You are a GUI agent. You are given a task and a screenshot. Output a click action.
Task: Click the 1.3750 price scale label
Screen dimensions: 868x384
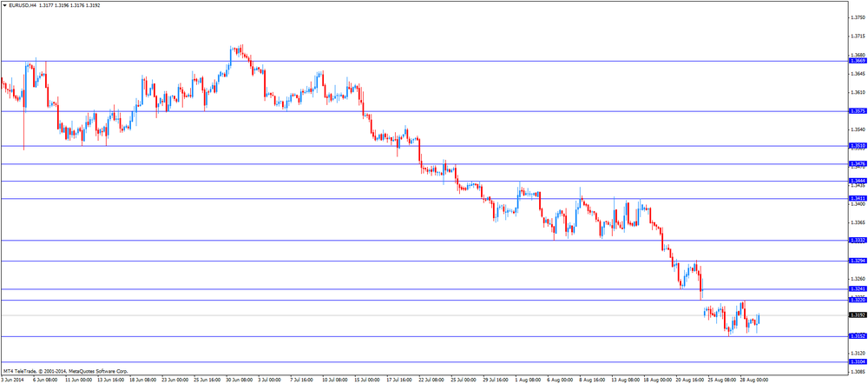coord(858,17)
